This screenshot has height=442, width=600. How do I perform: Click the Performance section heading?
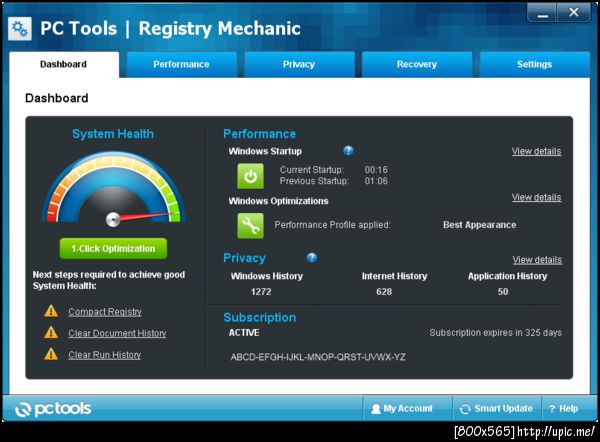tap(259, 134)
